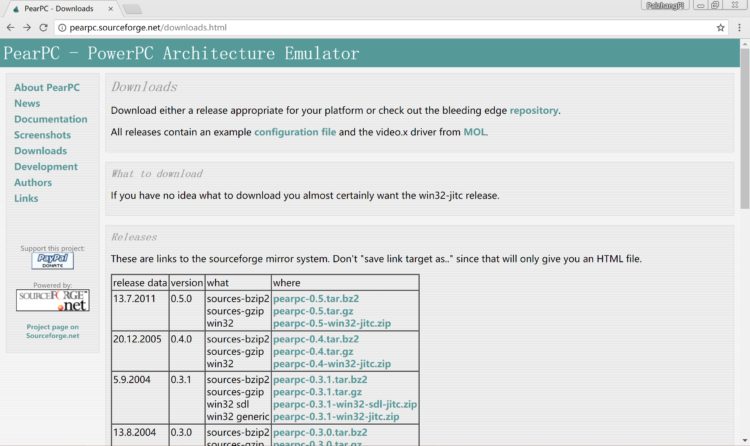Click the 'release data' column header

[140, 283]
